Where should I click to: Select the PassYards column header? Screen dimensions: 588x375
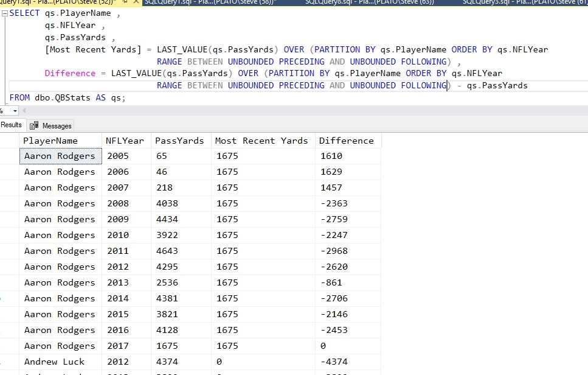pos(180,141)
